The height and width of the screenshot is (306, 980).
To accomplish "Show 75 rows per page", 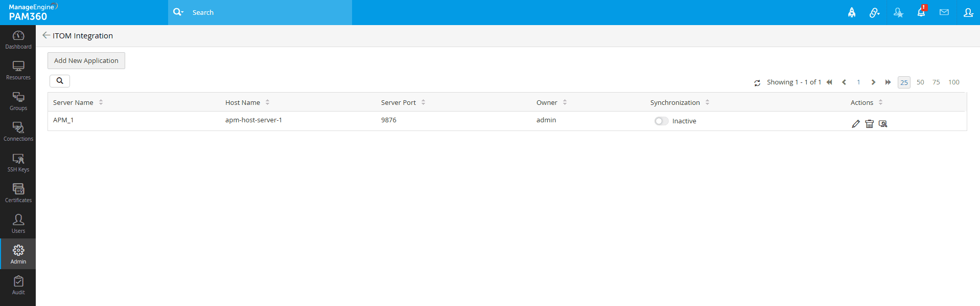I will click(936, 82).
